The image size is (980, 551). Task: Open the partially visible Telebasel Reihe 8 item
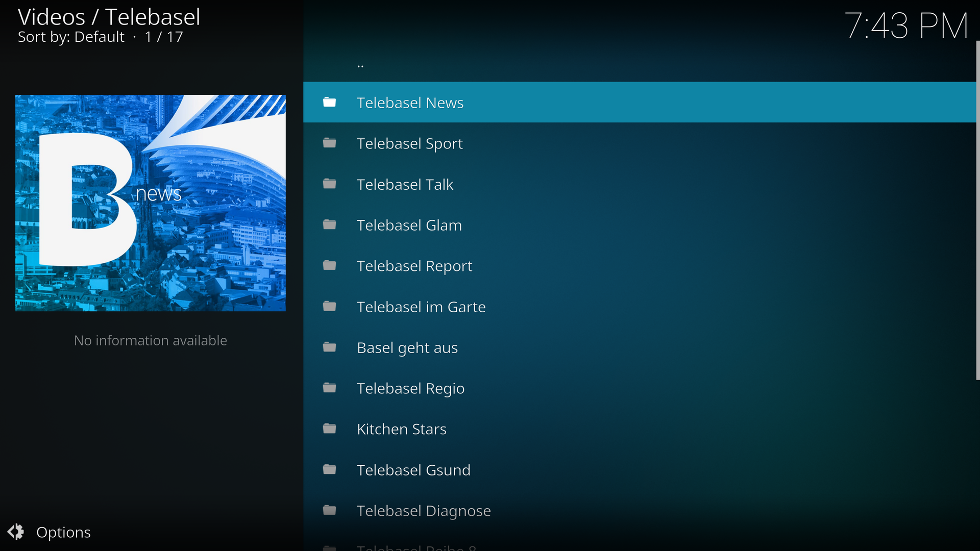pyautogui.click(x=416, y=547)
